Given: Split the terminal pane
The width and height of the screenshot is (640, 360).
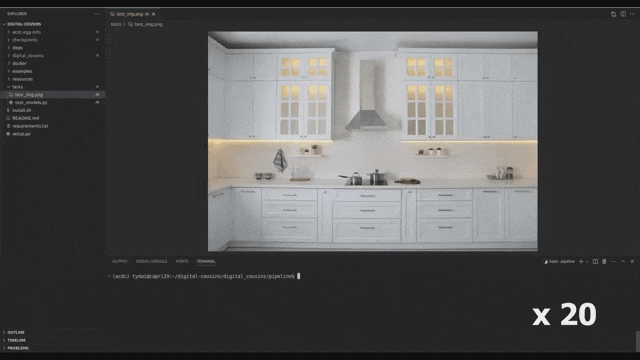Looking at the screenshot, I should [595, 262].
